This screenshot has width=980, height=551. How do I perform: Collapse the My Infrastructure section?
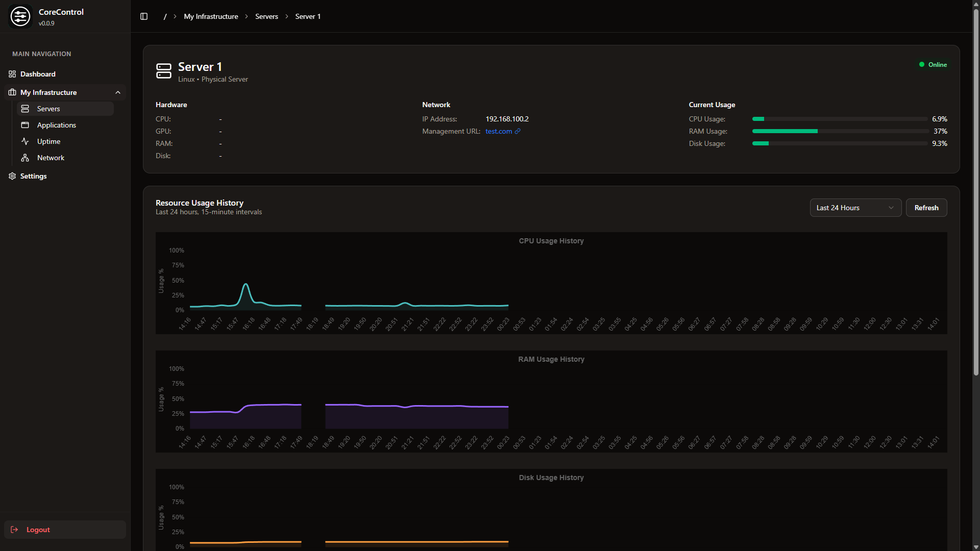point(118,92)
